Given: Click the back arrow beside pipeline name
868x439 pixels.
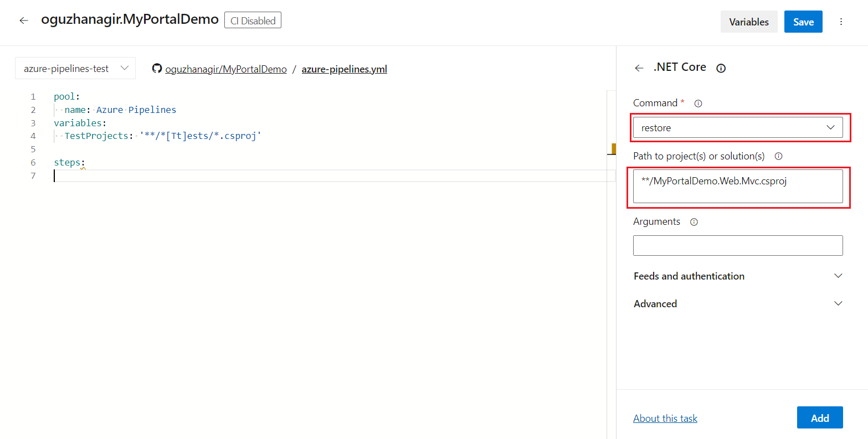Looking at the screenshot, I should pyautogui.click(x=24, y=20).
